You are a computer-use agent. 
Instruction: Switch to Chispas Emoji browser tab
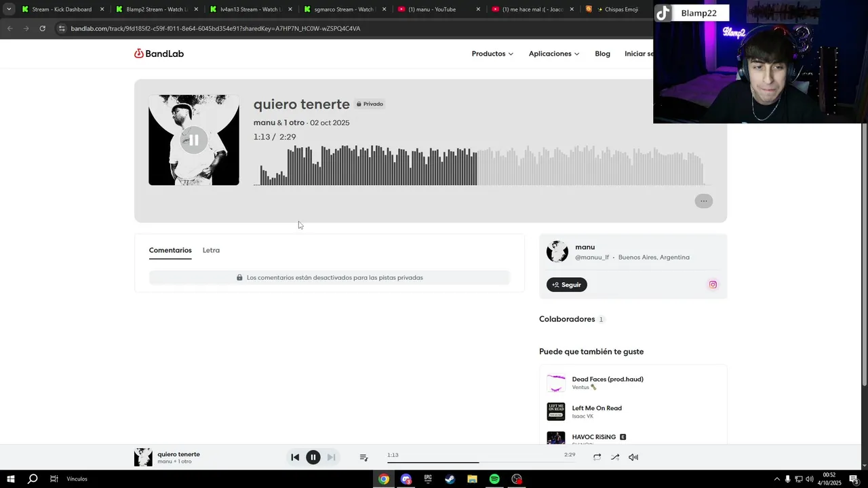click(x=617, y=9)
